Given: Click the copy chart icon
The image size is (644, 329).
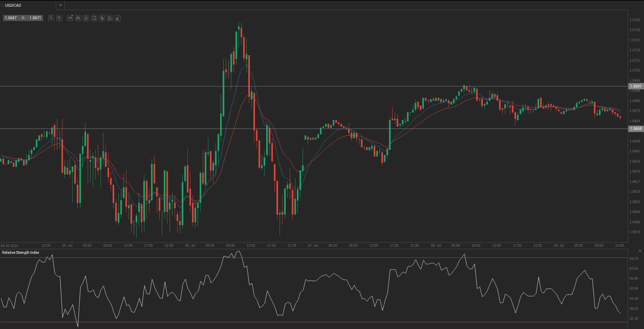Looking at the screenshot, I should pos(102,18).
